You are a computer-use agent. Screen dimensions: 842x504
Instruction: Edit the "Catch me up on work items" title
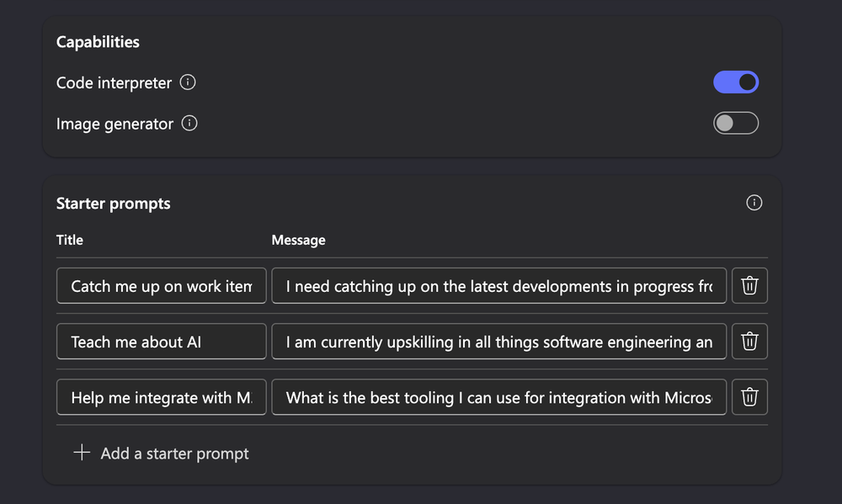pyautogui.click(x=161, y=285)
